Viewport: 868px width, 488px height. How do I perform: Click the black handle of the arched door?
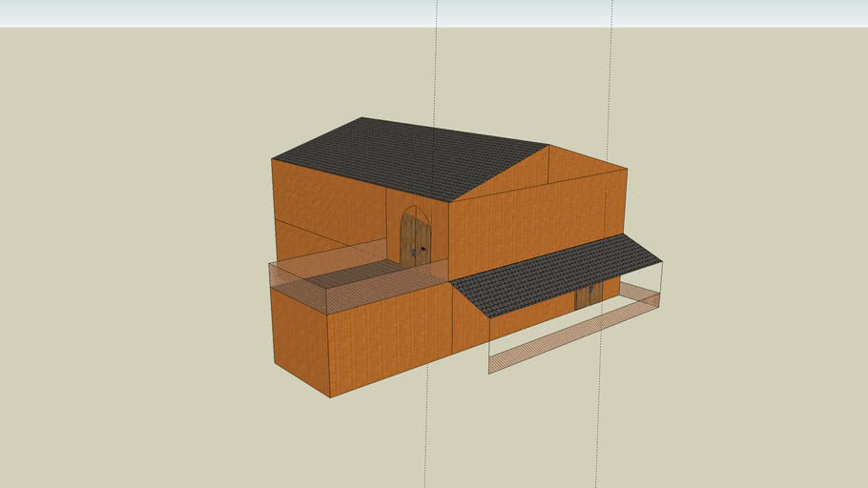click(x=423, y=249)
